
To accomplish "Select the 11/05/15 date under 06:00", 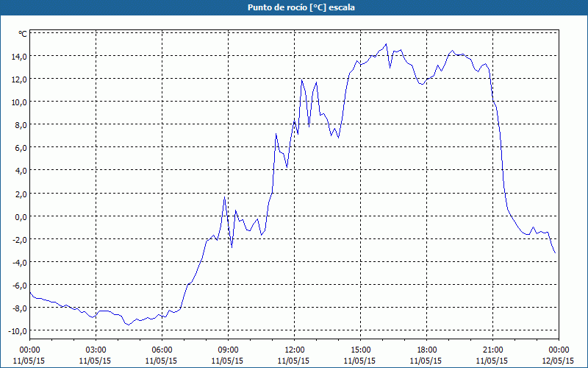I will tap(162, 361).
